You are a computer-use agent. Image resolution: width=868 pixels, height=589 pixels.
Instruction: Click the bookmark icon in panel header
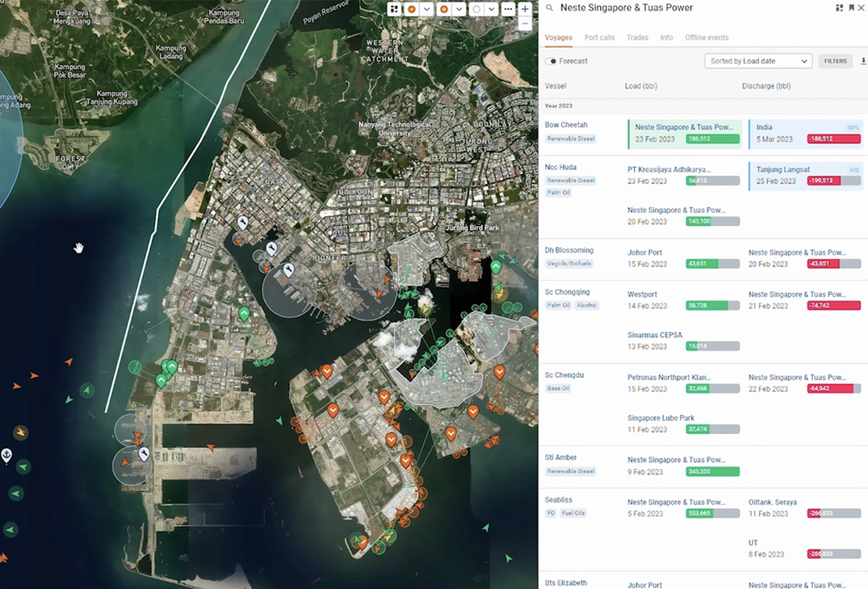click(851, 8)
